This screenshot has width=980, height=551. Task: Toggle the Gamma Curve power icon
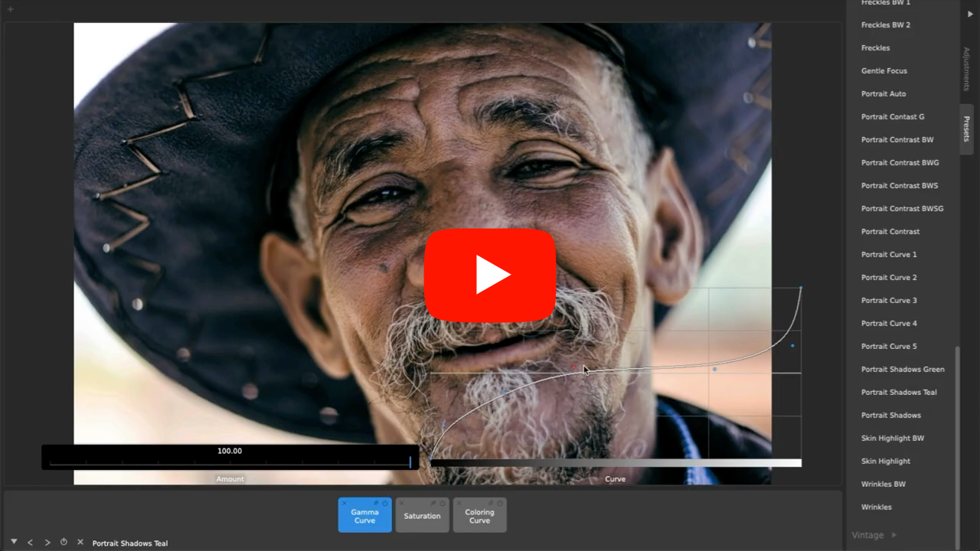pyautogui.click(x=385, y=503)
